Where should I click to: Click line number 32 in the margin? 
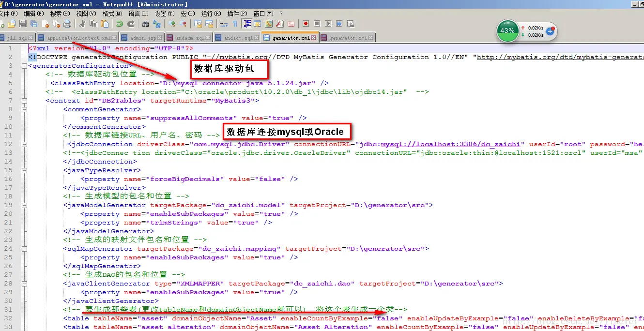tap(9, 318)
